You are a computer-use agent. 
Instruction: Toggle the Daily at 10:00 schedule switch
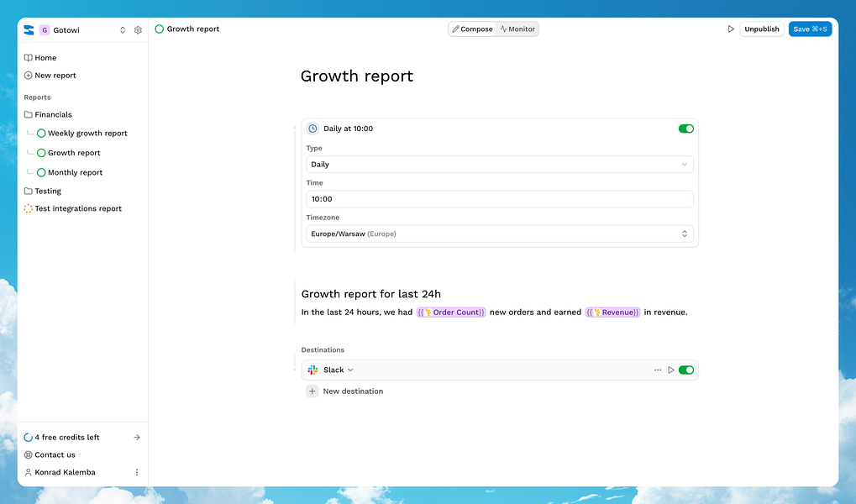tap(686, 129)
